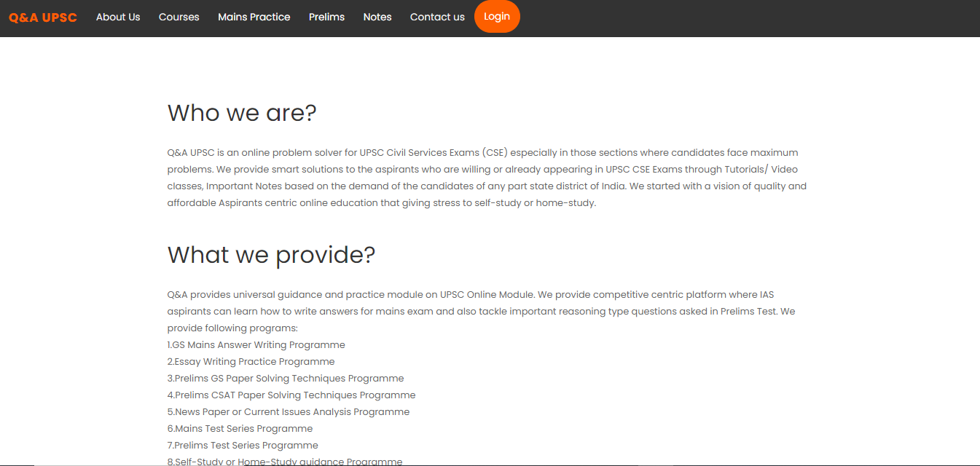
Task: Click '2.Essay Writing Practice Programme'
Action: click(x=251, y=362)
